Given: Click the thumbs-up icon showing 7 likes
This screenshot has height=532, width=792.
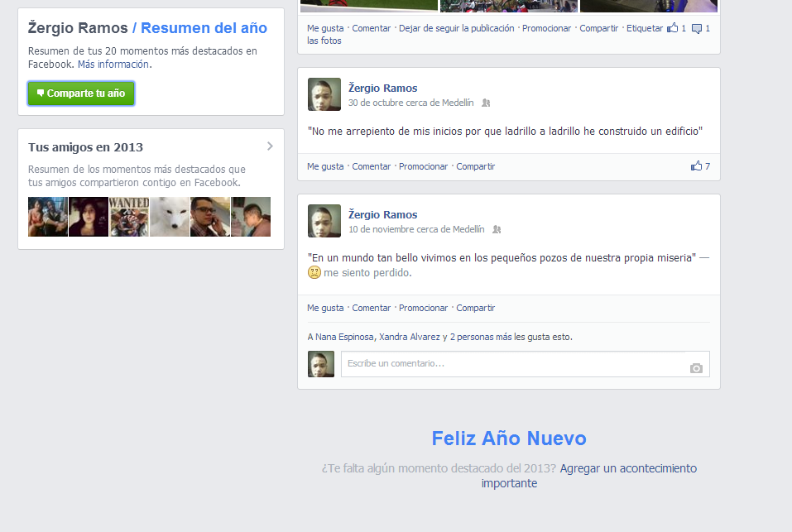Looking at the screenshot, I should click(697, 165).
